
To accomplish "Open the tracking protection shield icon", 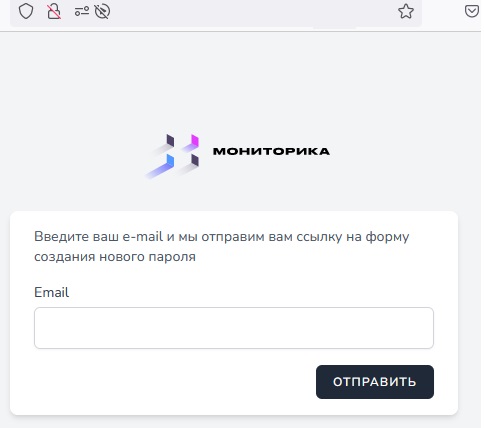I will 26,11.
